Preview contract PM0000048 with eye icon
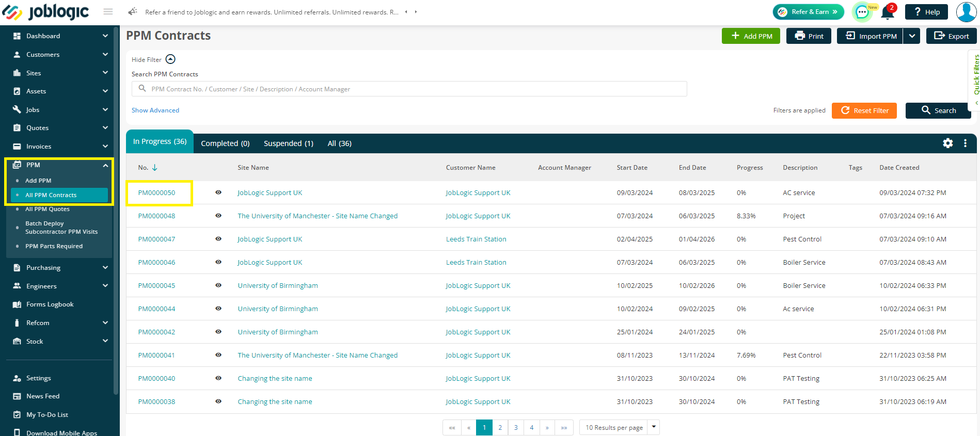The width and height of the screenshot is (980, 436). (x=218, y=216)
